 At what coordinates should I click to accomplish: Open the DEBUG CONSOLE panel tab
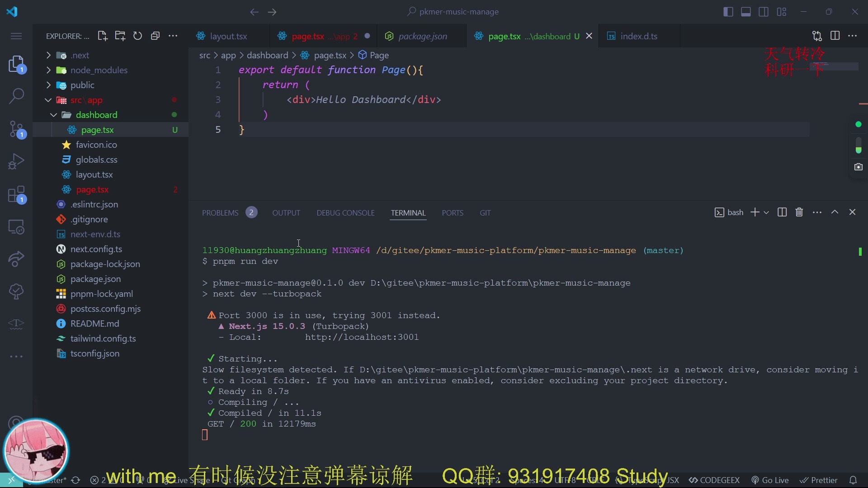point(345,213)
